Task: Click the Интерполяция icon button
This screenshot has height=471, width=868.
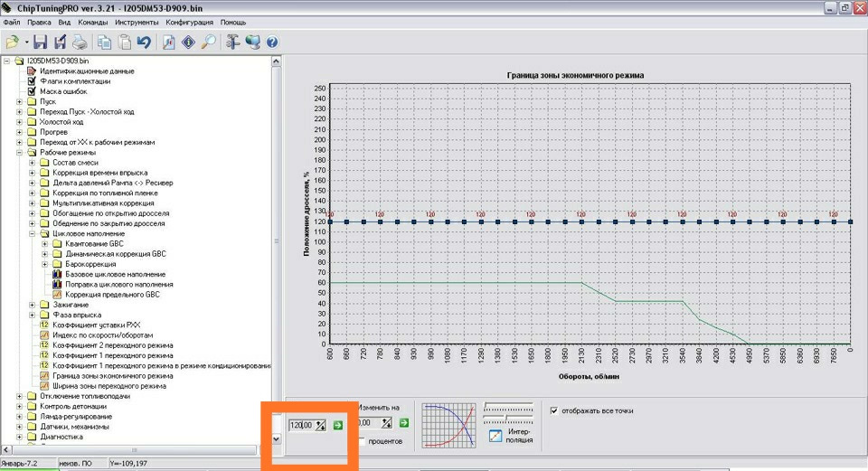Action: [x=495, y=437]
